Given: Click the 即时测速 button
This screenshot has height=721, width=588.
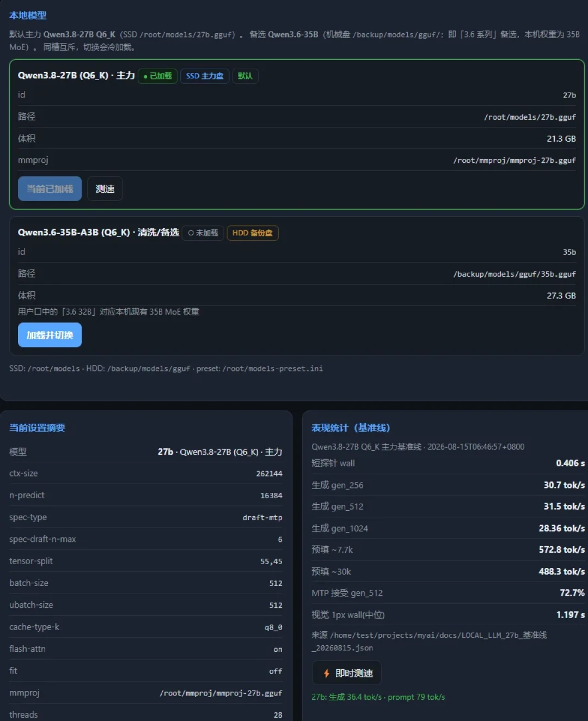Looking at the screenshot, I should coord(346,673).
